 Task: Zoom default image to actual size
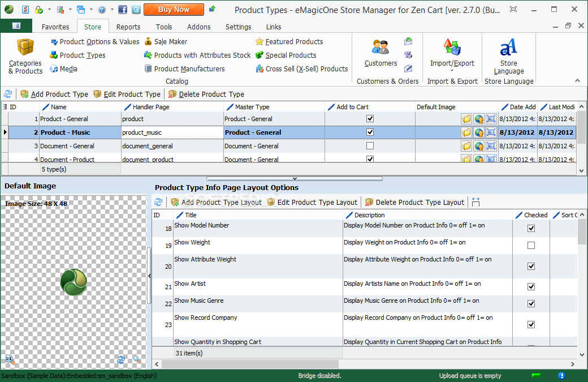tap(10, 359)
